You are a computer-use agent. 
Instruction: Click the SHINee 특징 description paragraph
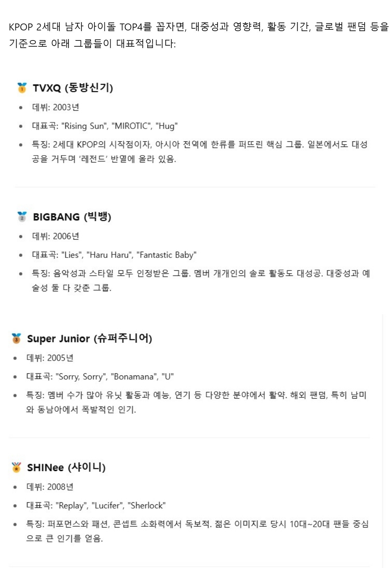tap(197, 531)
